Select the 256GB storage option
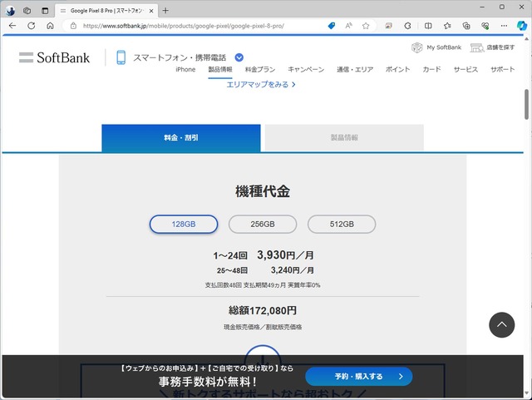The image size is (532, 400). (x=263, y=224)
